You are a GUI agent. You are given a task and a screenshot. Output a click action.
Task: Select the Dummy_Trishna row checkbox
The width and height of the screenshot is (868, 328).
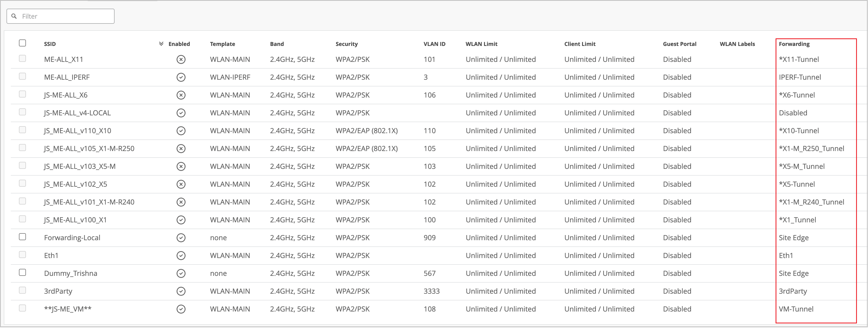pyautogui.click(x=23, y=272)
